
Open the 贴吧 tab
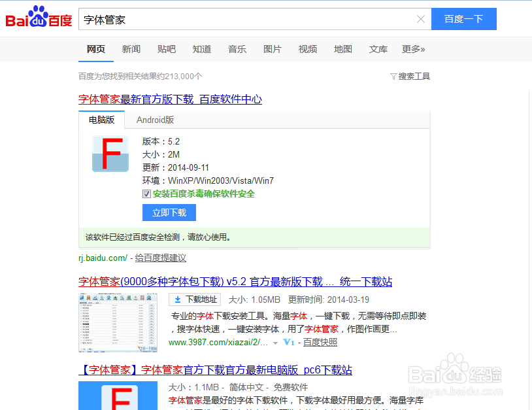pos(166,49)
